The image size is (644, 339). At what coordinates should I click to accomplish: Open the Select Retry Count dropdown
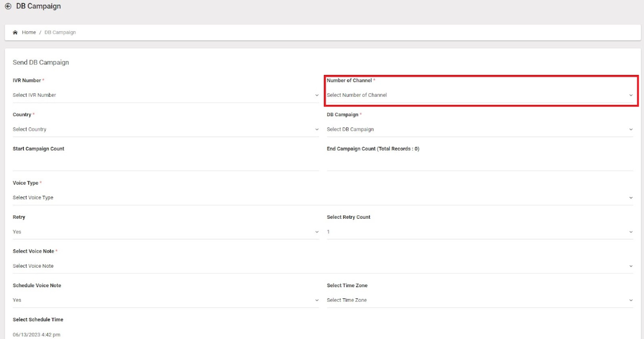coord(479,232)
